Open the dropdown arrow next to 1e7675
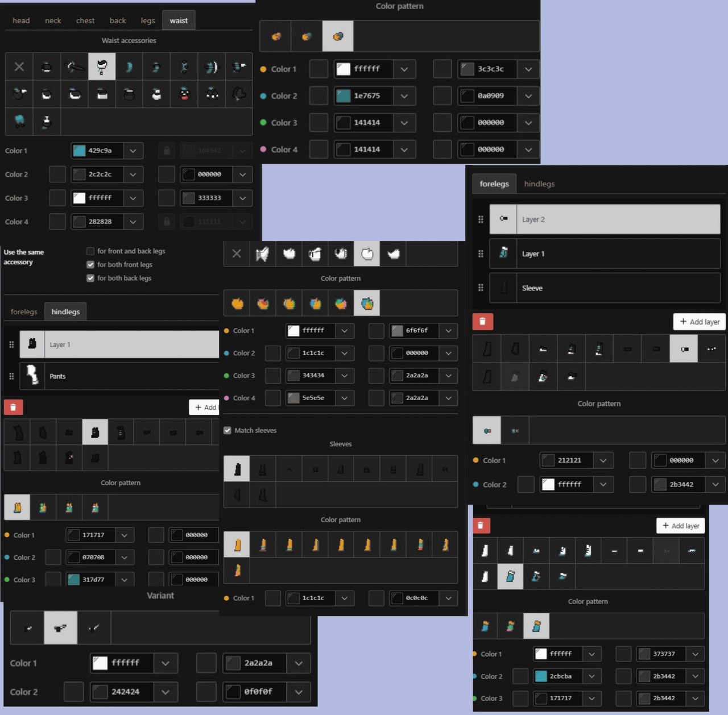 (x=404, y=96)
